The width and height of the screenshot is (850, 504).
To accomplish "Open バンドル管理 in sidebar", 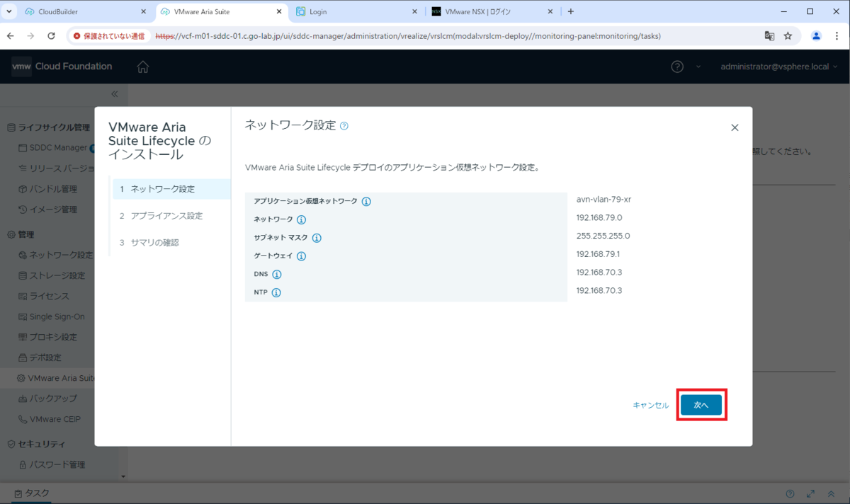I will (48, 189).
